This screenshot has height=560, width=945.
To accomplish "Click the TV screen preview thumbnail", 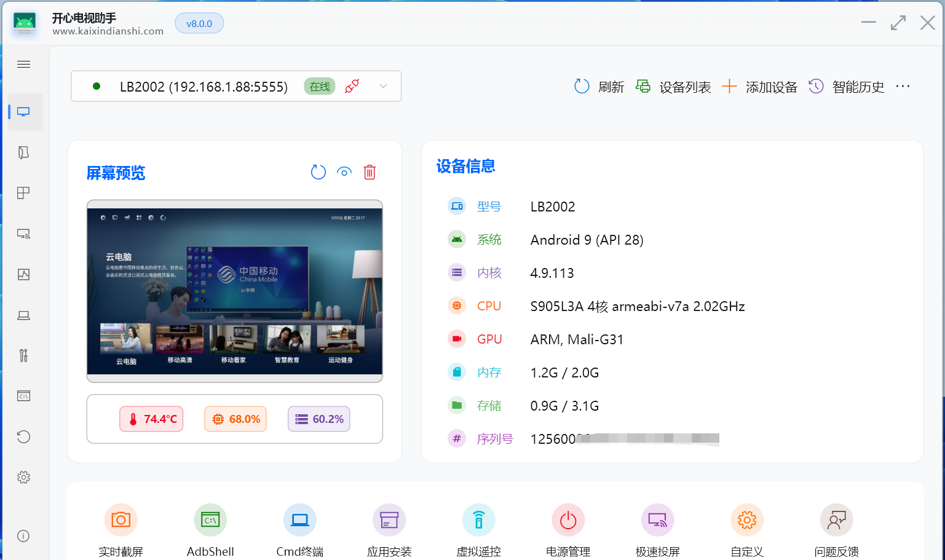I will pyautogui.click(x=235, y=291).
